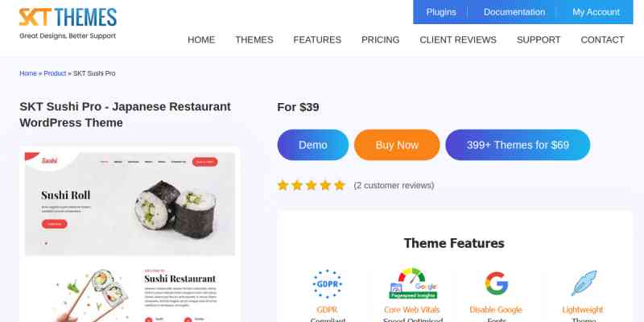Screen dimensions: 644x322
Task: Select HOME in the main menu
Action: [x=201, y=39]
